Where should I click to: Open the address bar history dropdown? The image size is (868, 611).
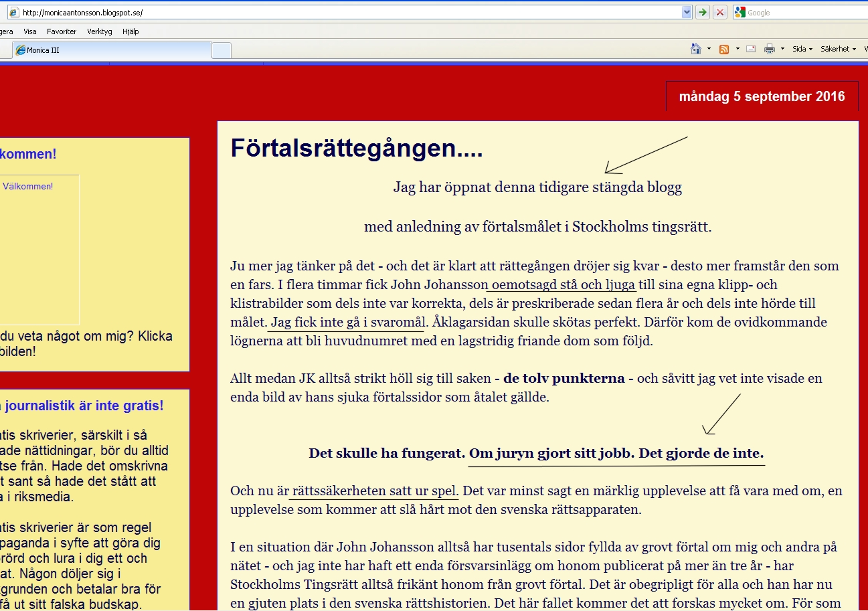click(687, 12)
